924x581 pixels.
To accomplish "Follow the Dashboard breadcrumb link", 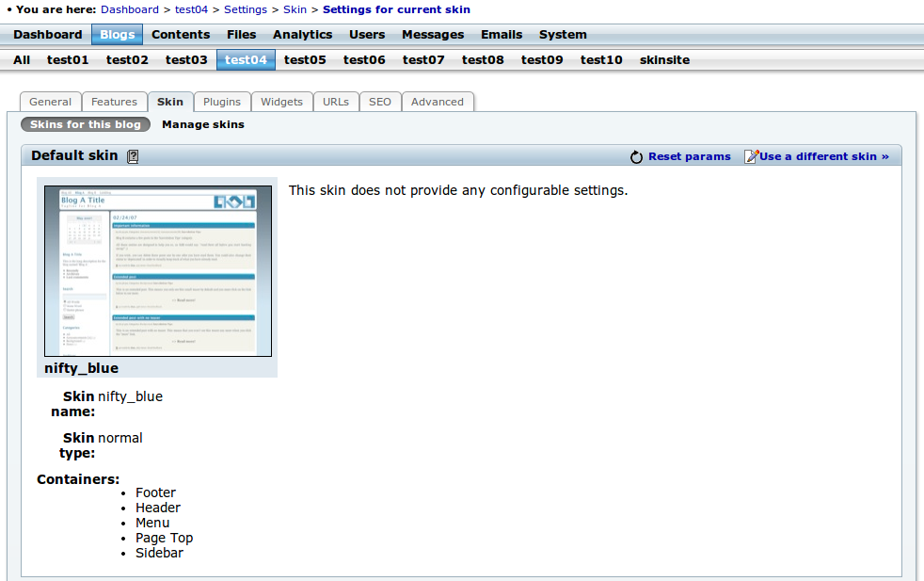I will tap(130, 9).
